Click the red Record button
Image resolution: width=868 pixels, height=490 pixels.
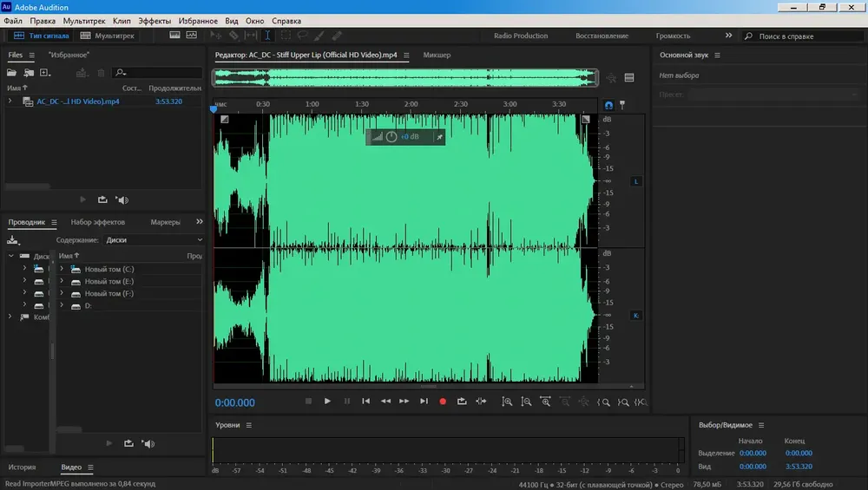[x=443, y=402]
